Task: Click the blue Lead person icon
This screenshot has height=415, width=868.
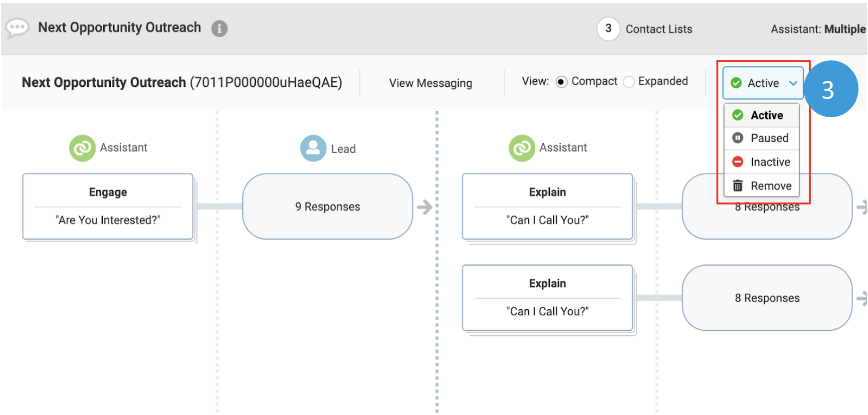Action: [313, 148]
